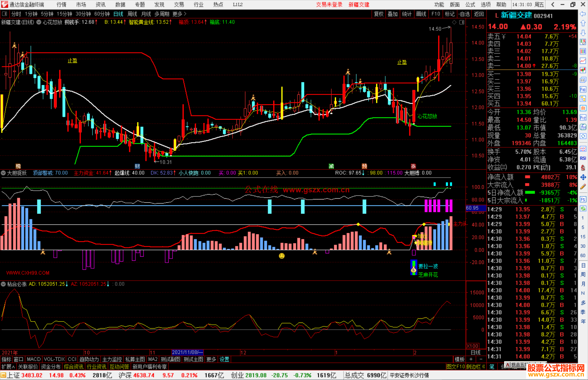The width and height of the screenshot is (588, 380).
Task: Collapse the sidebar with 侧边栏 chevrons
Action: coord(476,367)
